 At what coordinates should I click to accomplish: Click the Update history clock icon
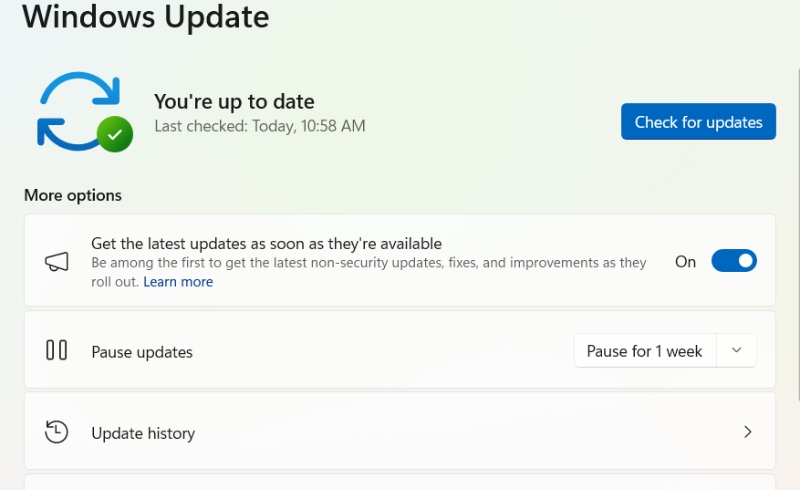pyautogui.click(x=56, y=432)
